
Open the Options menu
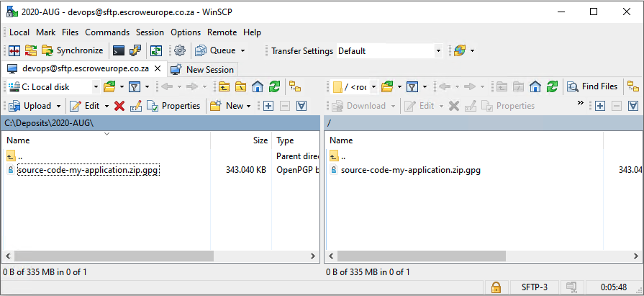pyautogui.click(x=186, y=32)
